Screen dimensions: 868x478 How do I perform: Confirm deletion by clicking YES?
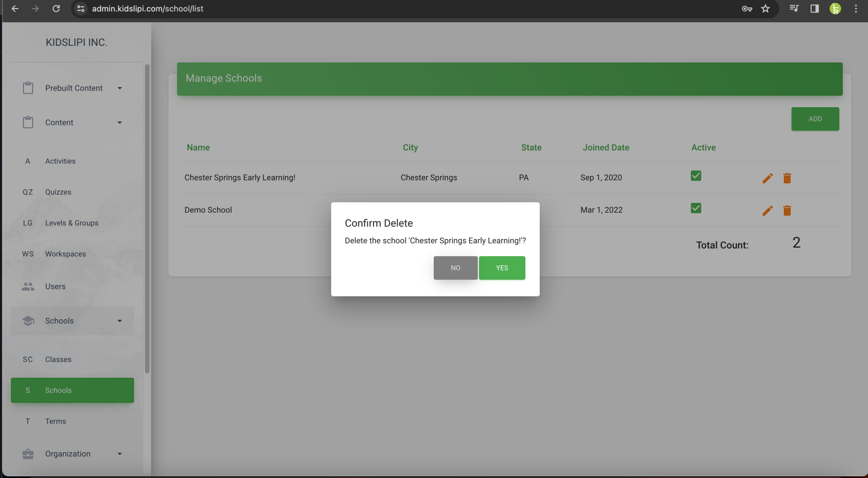[x=502, y=268]
